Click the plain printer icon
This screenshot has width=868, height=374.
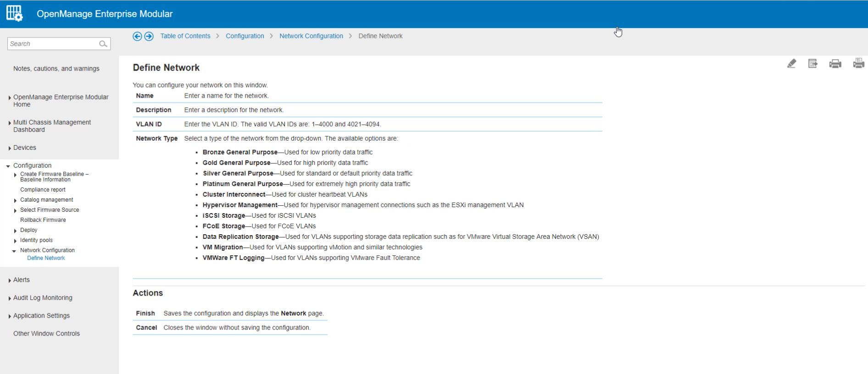click(835, 64)
